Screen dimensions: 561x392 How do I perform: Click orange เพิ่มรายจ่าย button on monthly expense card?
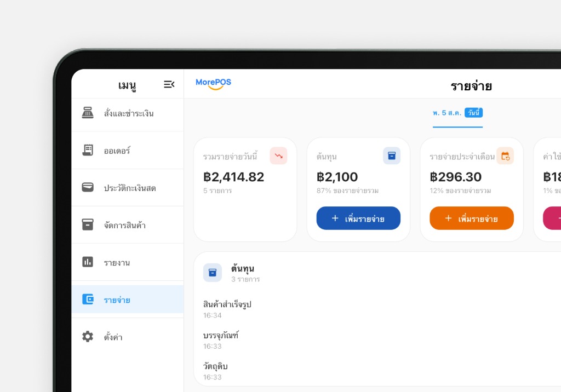point(472,218)
